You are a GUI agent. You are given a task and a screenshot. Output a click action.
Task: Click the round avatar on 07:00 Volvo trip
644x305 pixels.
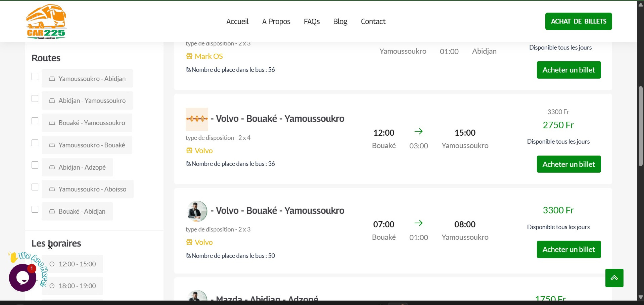(197, 211)
